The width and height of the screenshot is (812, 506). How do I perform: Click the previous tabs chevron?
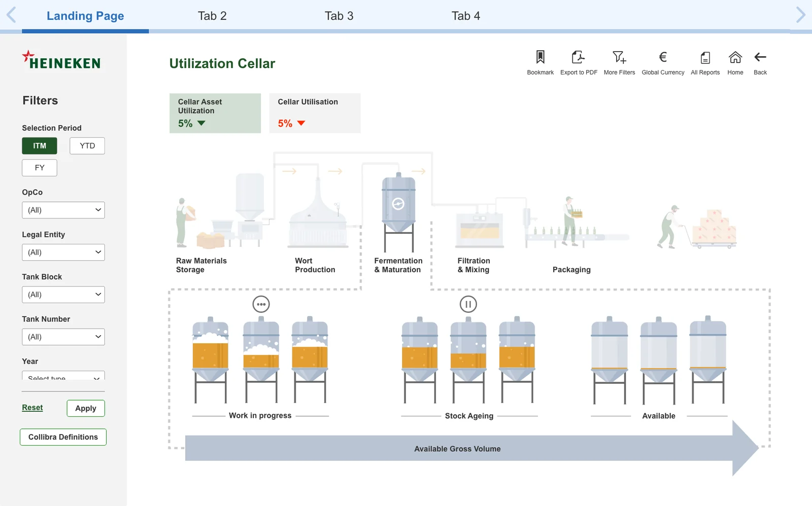(x=11, y=15)
